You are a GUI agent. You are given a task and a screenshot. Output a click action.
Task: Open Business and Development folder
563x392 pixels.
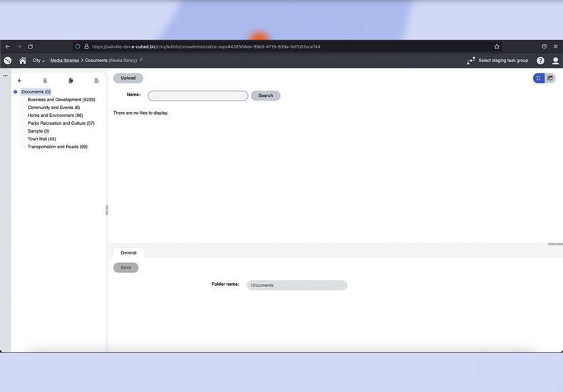[x=61, y=100]
